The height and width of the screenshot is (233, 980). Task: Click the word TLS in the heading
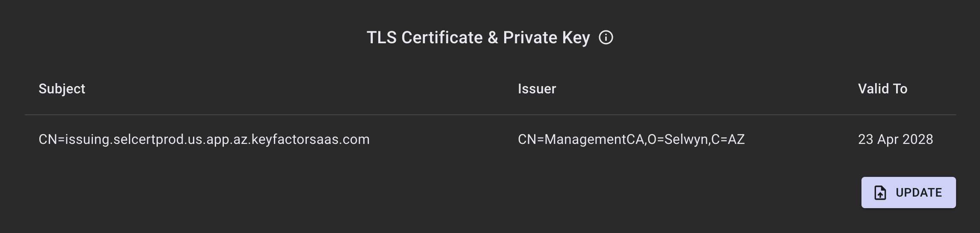(382, 38)
